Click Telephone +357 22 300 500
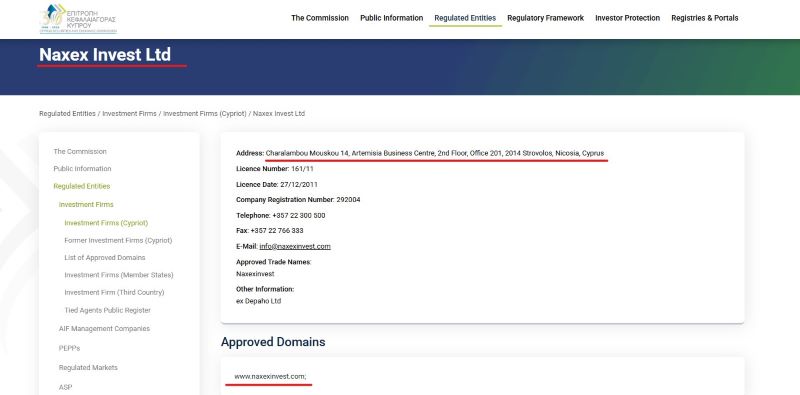The width and height of the screenshot is (800, 395). coord(281,216)
